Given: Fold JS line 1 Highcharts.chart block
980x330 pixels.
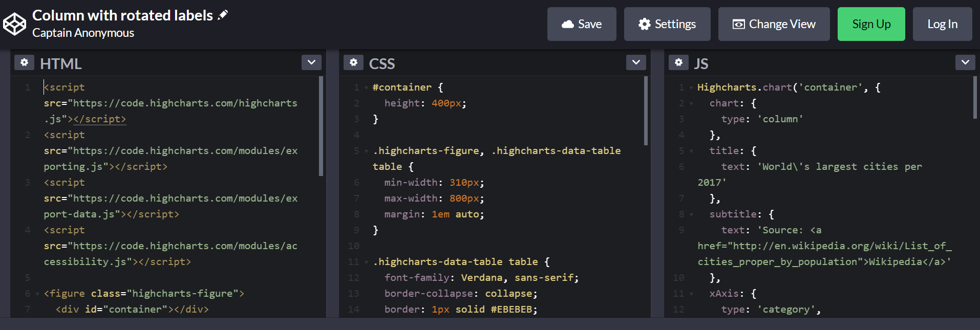Looking at the screenshot, I should tap(691, 87).
